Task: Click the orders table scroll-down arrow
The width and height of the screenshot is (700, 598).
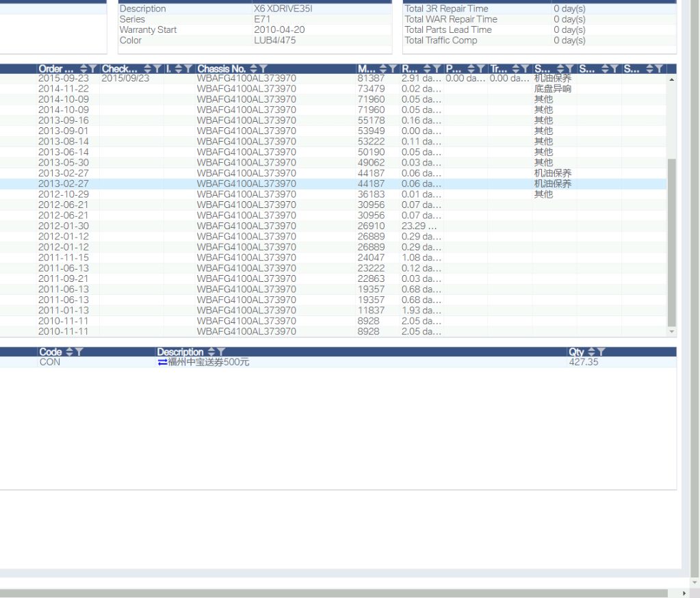Action: pyautogui.click(x=672, y=332)
